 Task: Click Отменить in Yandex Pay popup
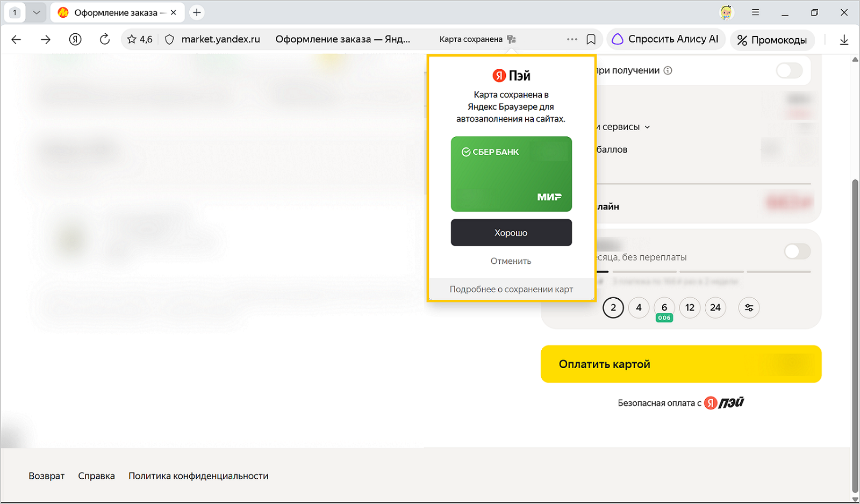point(511,261)
